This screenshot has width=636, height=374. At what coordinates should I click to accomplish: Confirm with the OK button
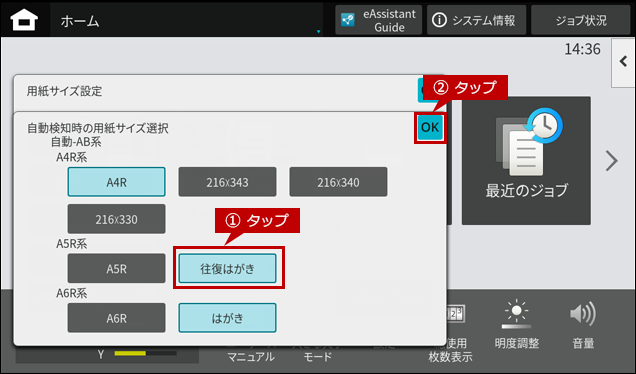(430, 127)
